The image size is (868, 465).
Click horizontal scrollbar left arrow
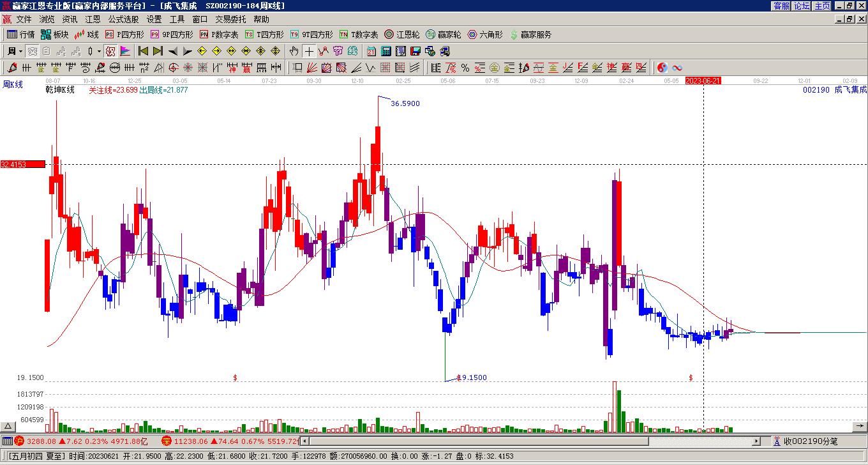[x=304, y=441]
